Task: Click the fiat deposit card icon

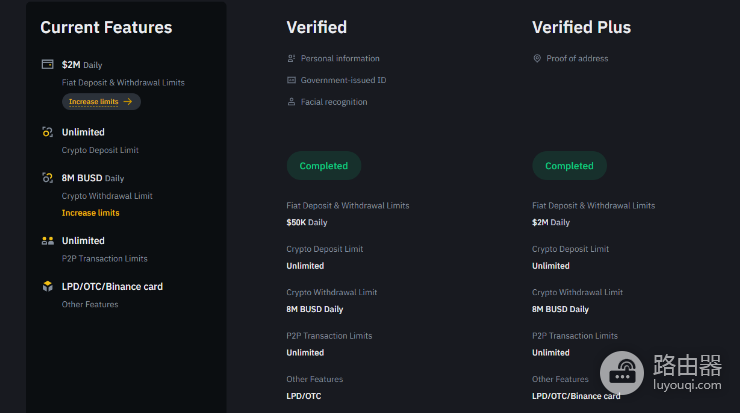Action: tap(47, 64)
